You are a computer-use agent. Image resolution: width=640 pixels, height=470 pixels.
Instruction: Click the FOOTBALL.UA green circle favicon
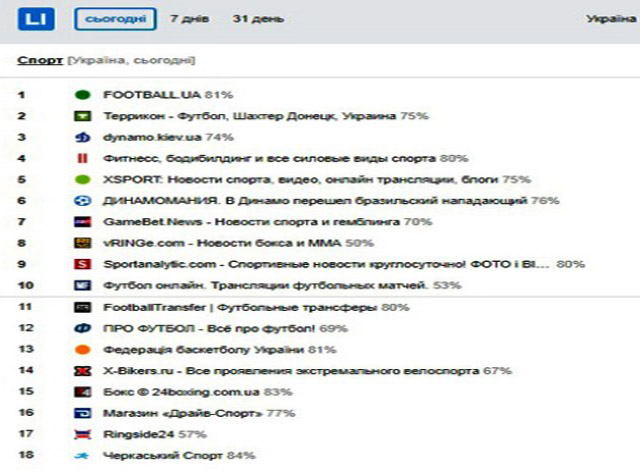(82, 95)
